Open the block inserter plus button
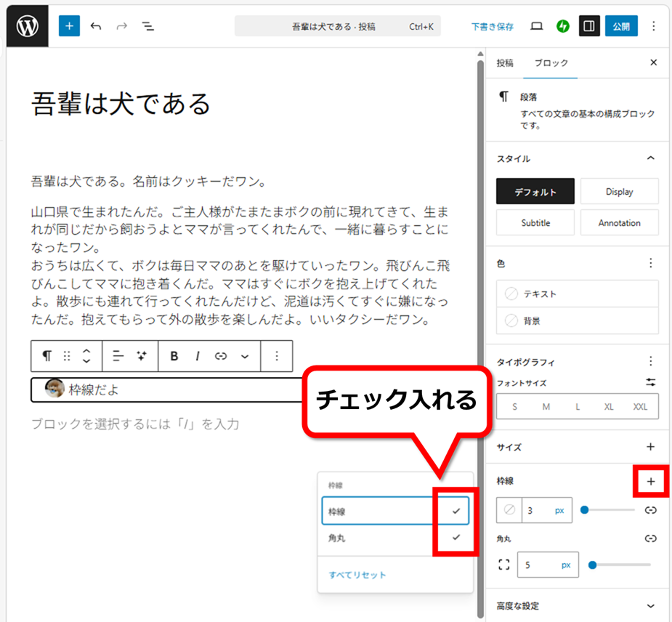The width and height of the screenshot is (672, 622). (69, 26)
